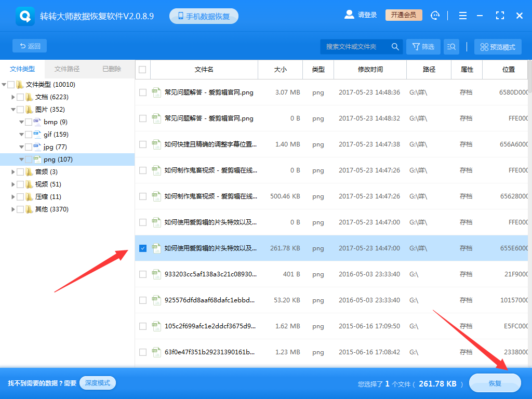Open the user login avatar icon
Image resolution: width=532 pixels, height=399 pixels.
(x=349, y=15)
